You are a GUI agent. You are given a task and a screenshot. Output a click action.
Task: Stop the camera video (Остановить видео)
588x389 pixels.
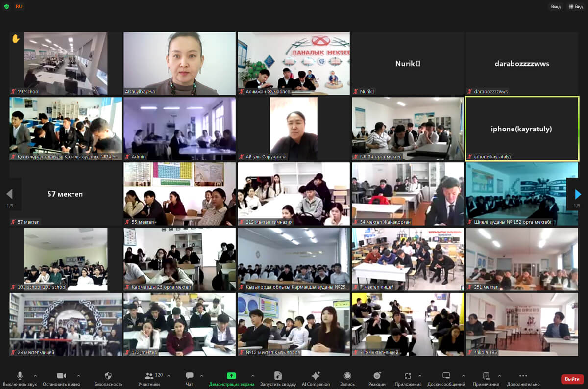(x=61, y=376)
